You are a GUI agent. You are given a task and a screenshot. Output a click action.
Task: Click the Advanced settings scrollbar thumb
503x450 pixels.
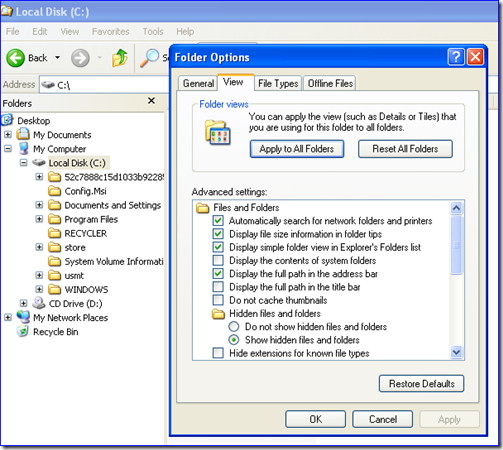(x=456, y=245)
